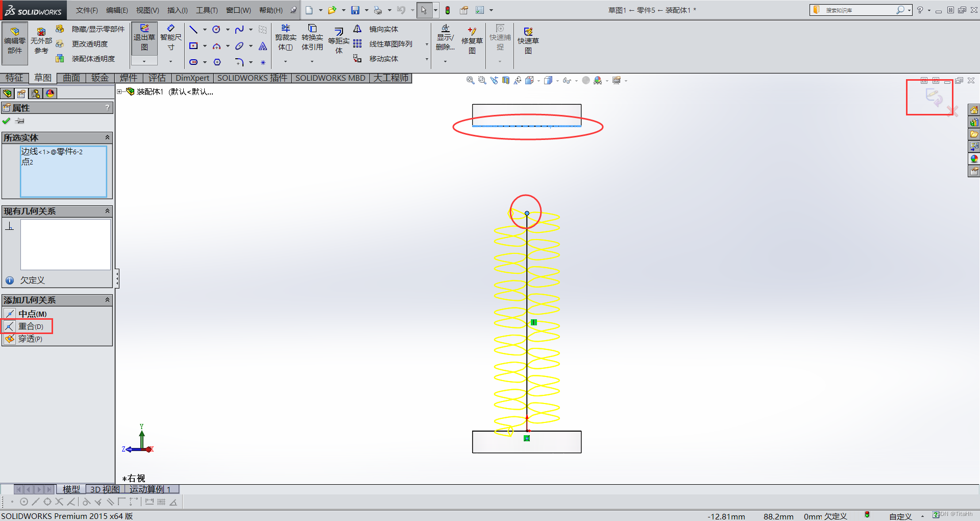Open the 文件(F) menu

pyautogui.click(x=87, y=10)
